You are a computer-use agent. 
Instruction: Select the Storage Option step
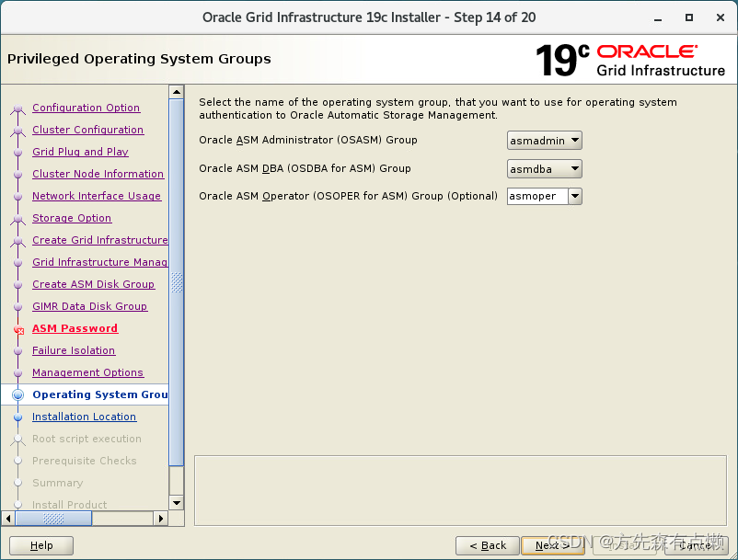coord(72,218)
